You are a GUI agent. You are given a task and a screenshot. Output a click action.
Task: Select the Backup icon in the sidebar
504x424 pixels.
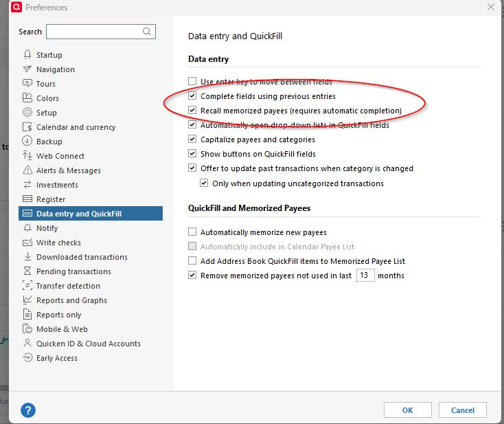point(27,141)
